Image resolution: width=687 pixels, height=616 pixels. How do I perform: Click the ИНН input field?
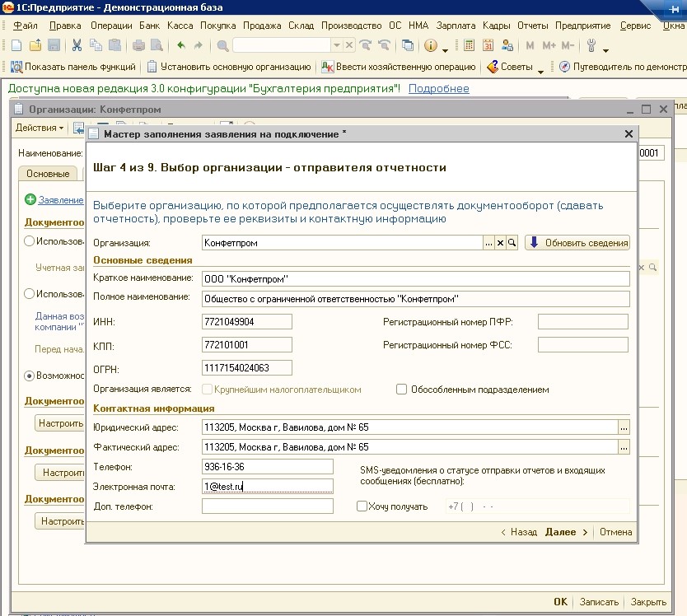pos(247,321)
